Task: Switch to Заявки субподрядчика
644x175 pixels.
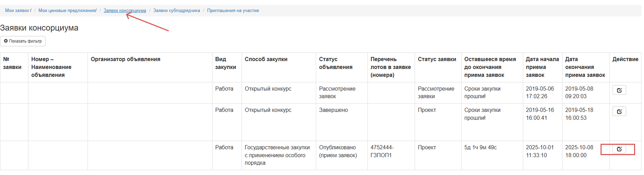Action: pos(177,11)
